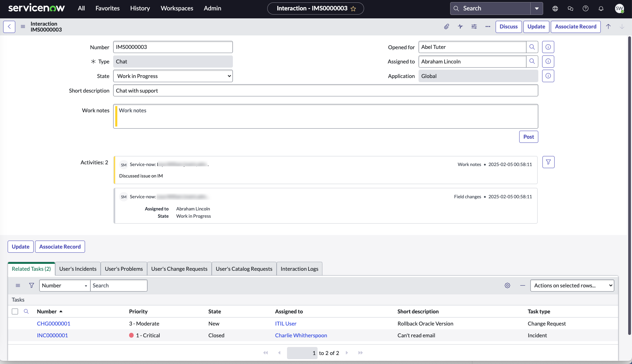
Task: Click the Short description field
Action: click(326, 91)
